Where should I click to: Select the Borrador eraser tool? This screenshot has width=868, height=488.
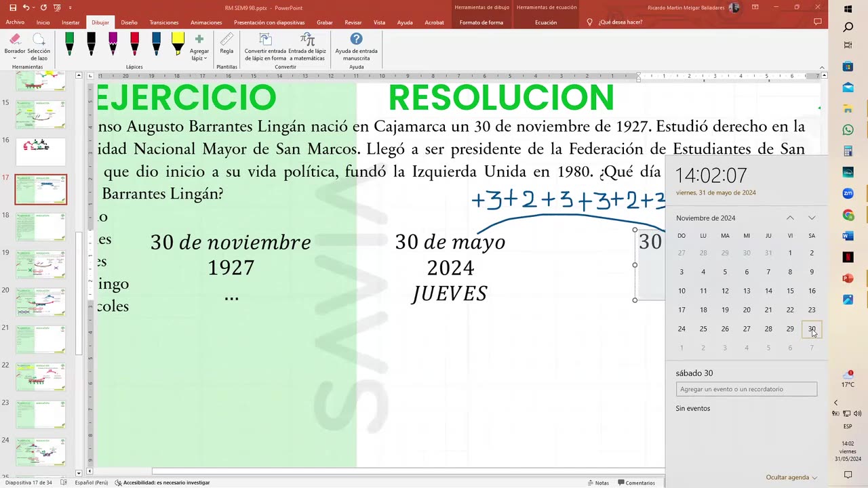point(14,45)
